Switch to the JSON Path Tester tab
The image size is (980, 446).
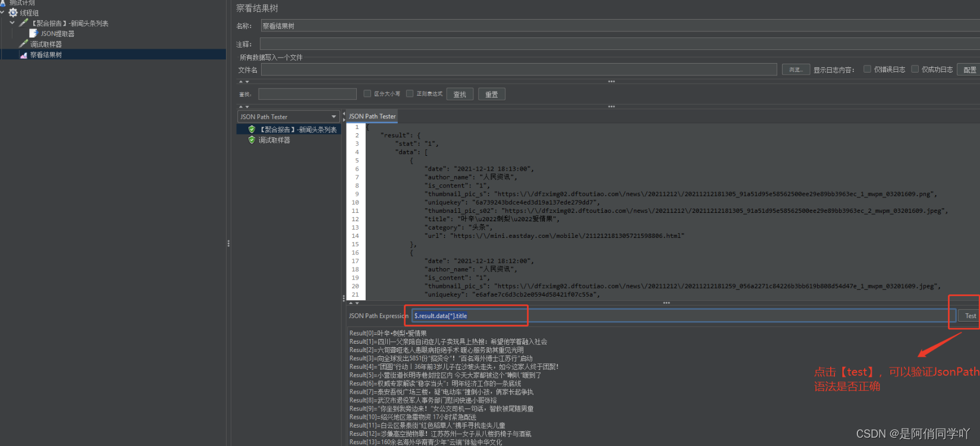(372, 117)
